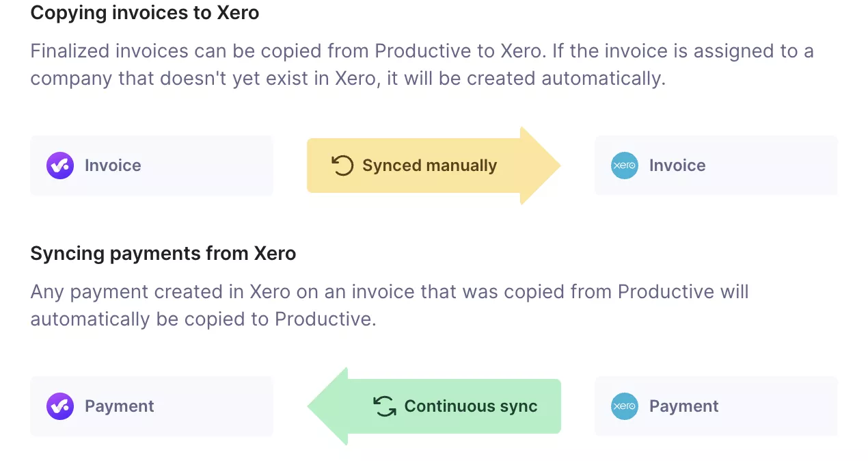The image size is (868, 461).
Task: Click the 'Syncing payments from Xero' heading
Action: tap(163, 254)
